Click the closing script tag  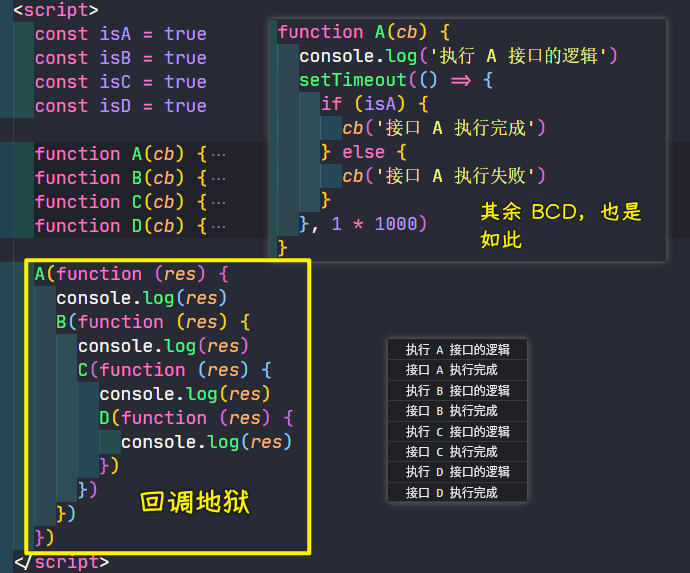(62, 562)
